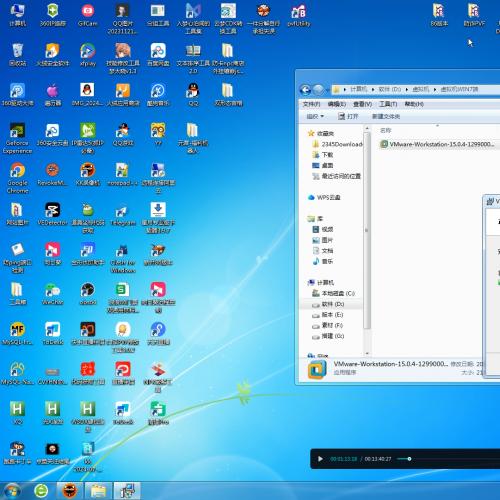Open the 回收站 recycle bin icon
Screen dimensions: 500x500
pyautogui.click(x=17, y=55)
